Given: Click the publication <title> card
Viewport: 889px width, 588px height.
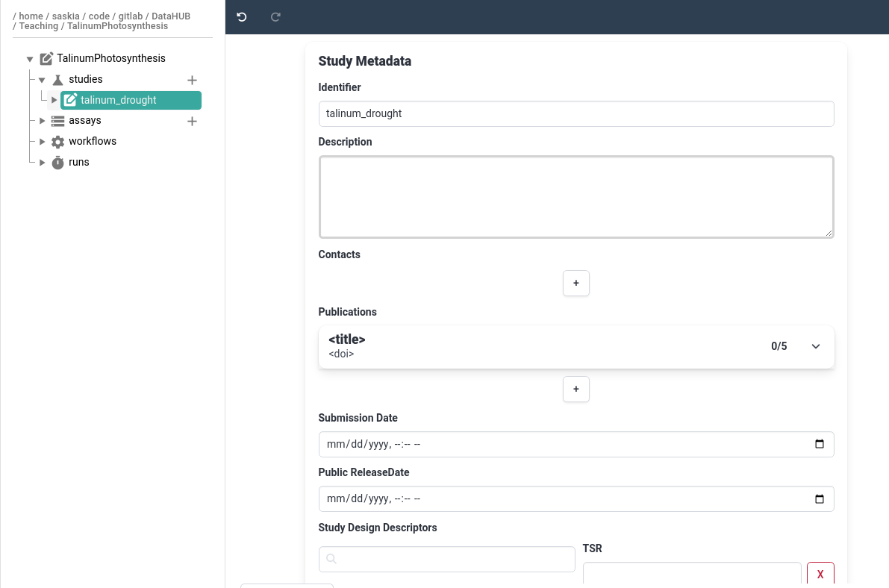Looking at the screenshot, I should pyautogui.click(x=576, y=347).
